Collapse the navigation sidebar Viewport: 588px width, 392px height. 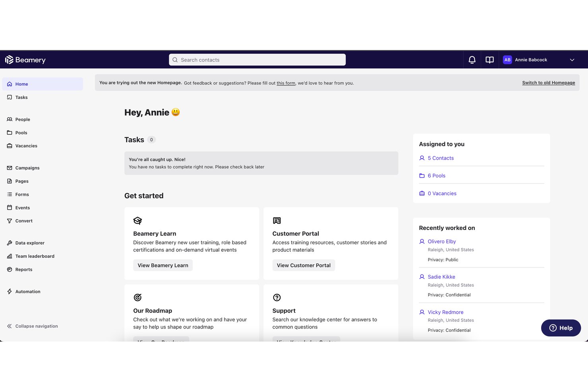point(33,326)
